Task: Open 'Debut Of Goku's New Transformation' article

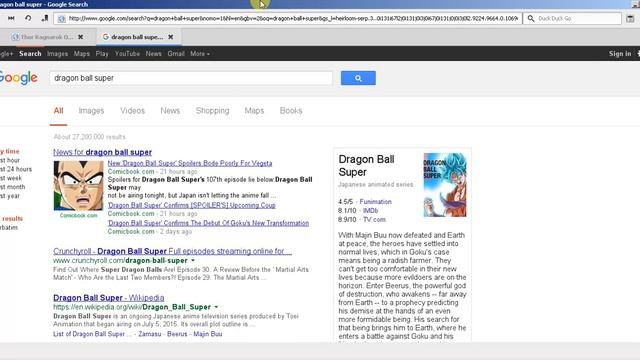Action: (x=208, y=223)
